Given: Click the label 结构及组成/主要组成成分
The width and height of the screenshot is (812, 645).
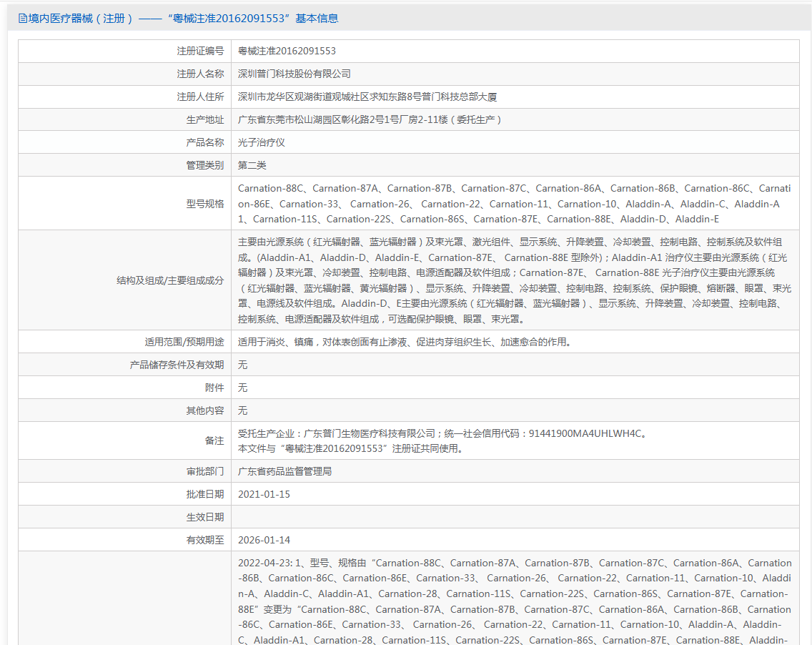Looking at the screenshot, I should pyautogui.click(x=170, y=280).
